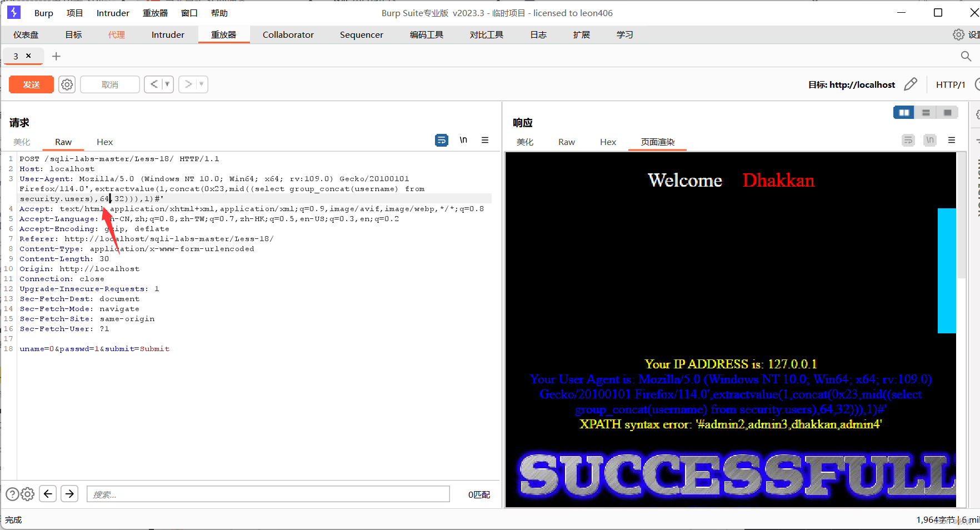Select top-bottom layout view
This screenshot has width=980, height=530.
(x=926, y=113)
